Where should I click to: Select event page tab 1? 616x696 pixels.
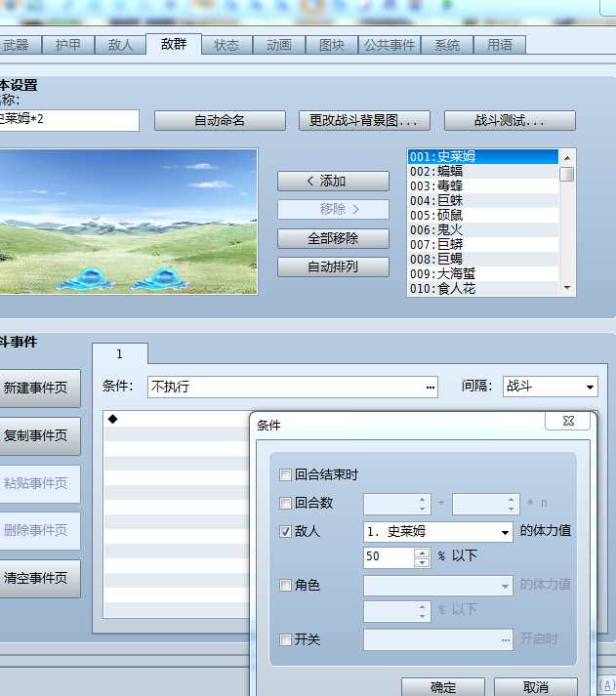(120, 353)
